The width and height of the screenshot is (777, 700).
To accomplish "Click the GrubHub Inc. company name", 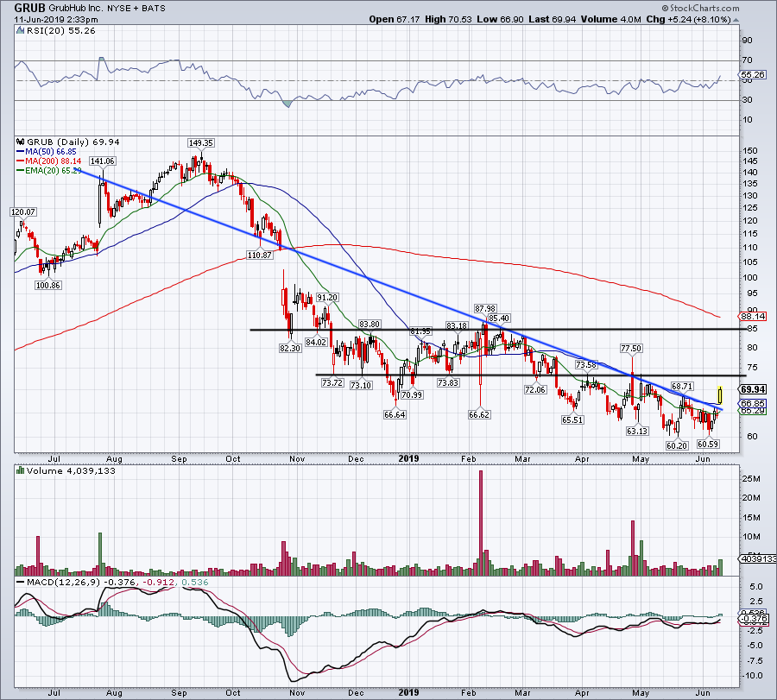I will coord(76,9).
